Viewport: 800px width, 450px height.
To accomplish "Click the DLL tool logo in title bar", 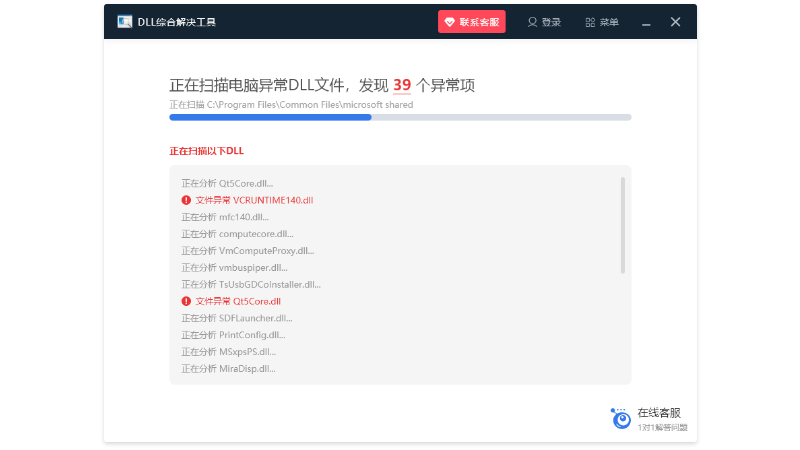I will point(124,22).
